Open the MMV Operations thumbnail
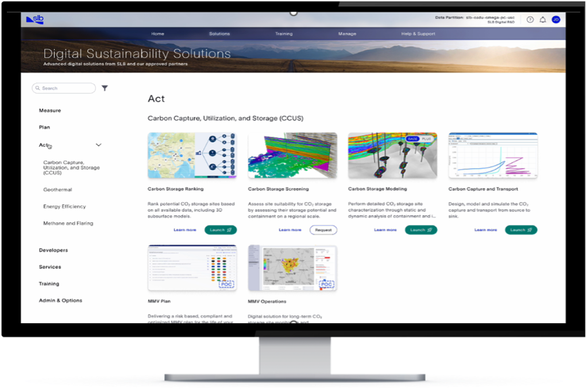Image resolution: width=586 pixels, height=392 pixels. tap(292, 267)
